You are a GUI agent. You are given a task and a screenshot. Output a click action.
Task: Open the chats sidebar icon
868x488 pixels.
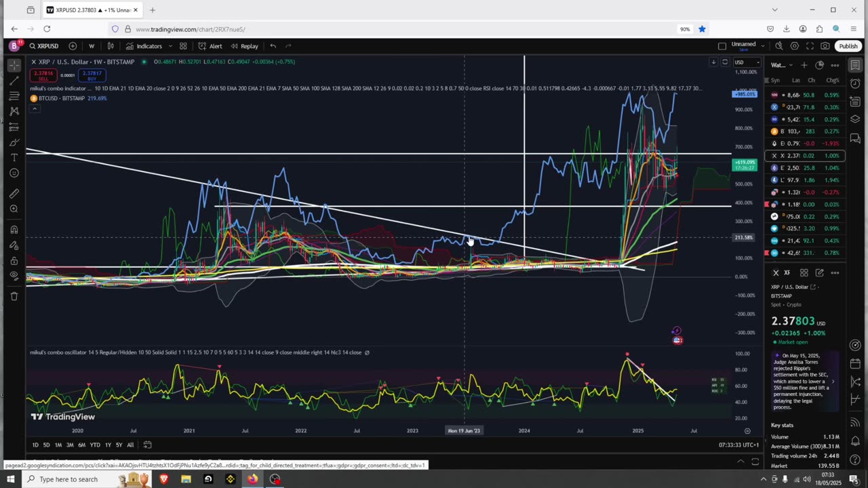coord(855,138)
